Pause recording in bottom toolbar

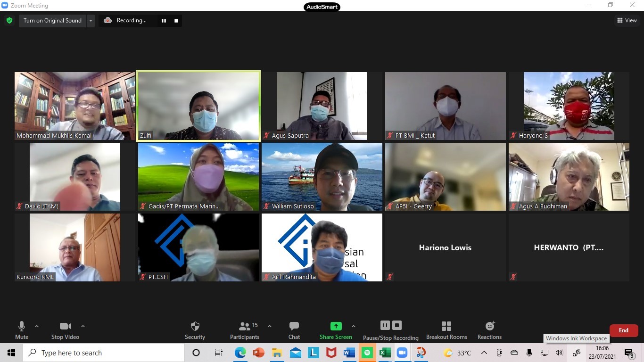point(385,325)
